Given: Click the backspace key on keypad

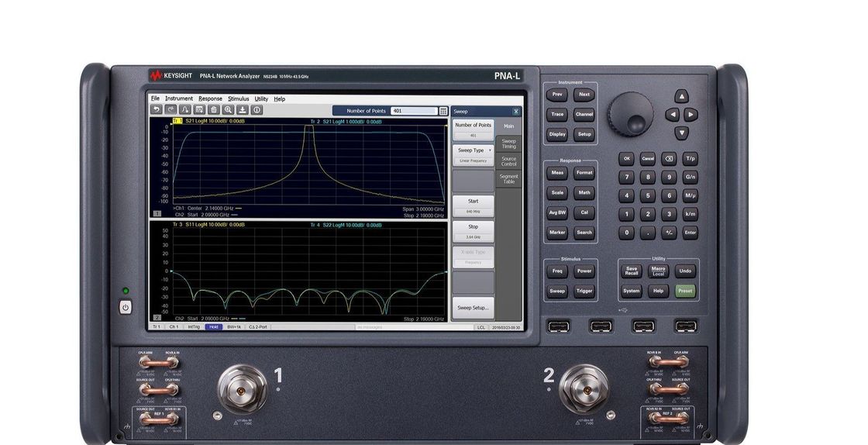Looking at the screenshot, I should point(669,159).
